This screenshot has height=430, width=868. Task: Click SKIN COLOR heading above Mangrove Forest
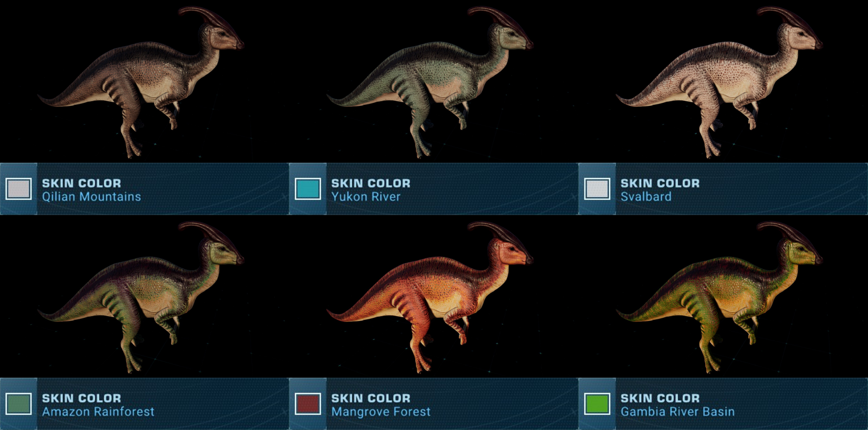(371, 398)
